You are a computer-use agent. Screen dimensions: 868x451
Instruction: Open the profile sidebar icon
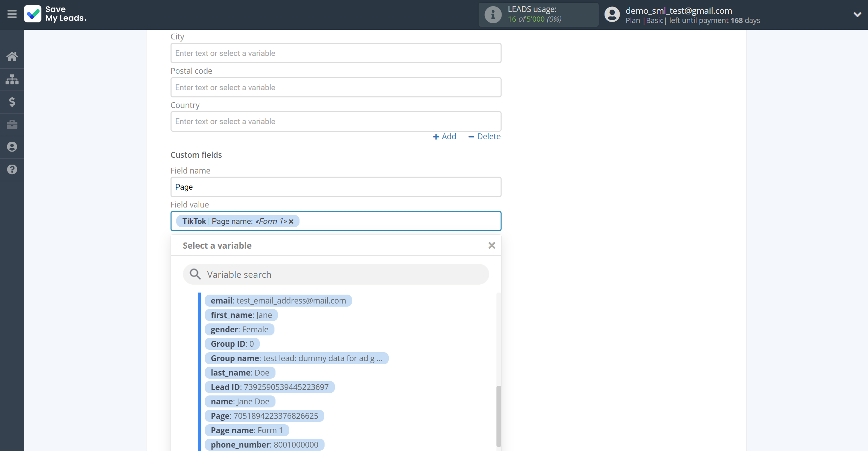tap(12, 147)
